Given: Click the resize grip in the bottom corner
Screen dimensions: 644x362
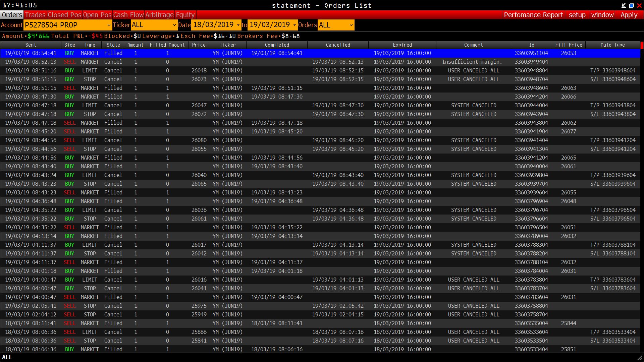Looking at the screenshot, I should (x=640, y=358).
